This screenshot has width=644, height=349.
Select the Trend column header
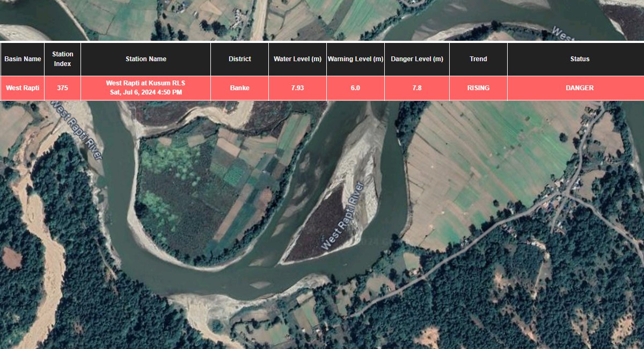[478, 59]
